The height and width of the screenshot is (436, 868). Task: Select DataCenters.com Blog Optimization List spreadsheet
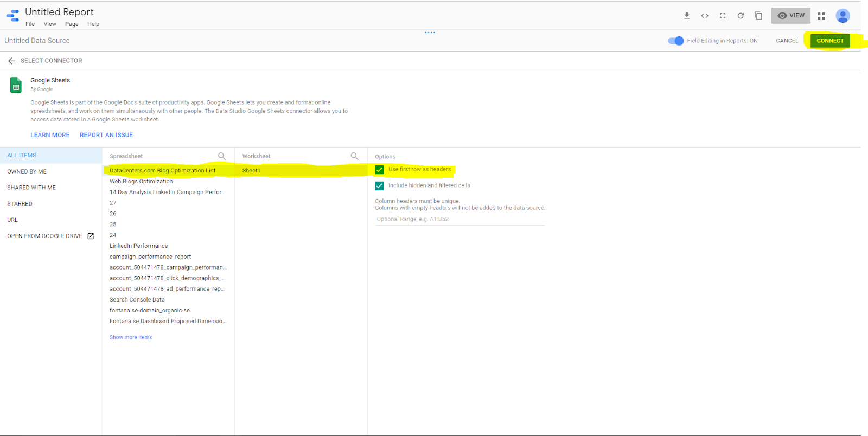point(168,170)
